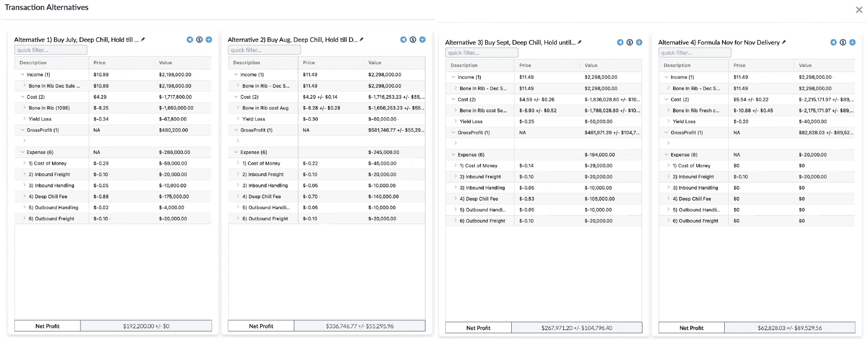Edit Alternative 3 title with pencil icon

580,42
